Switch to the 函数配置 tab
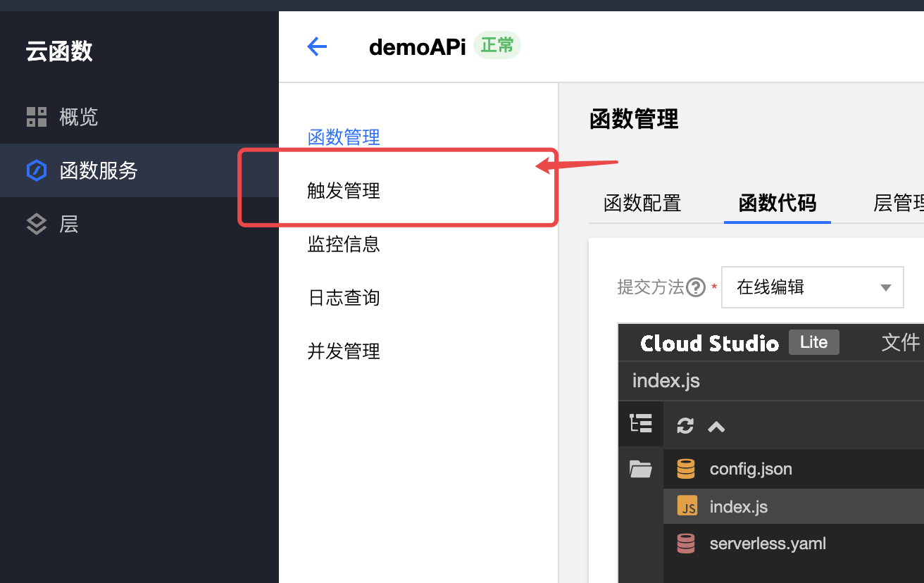Image resolution: width=924 pixels, height=583 pixels. point(642,203)
